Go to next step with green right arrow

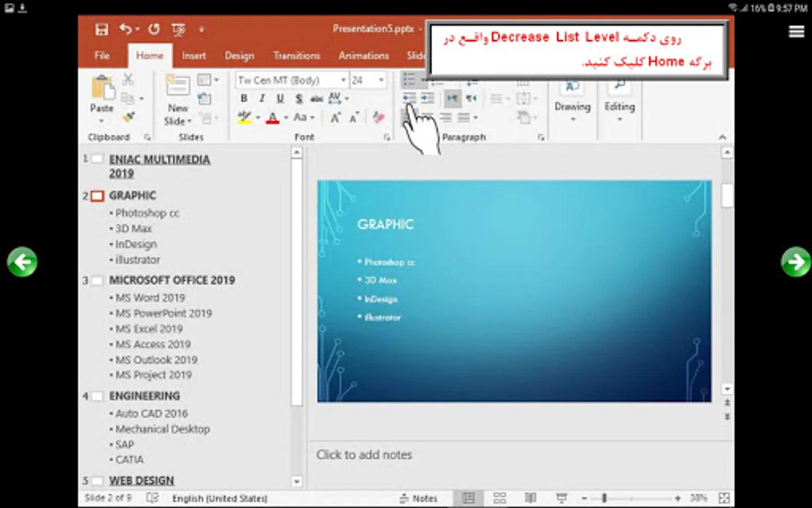(796, 262)
